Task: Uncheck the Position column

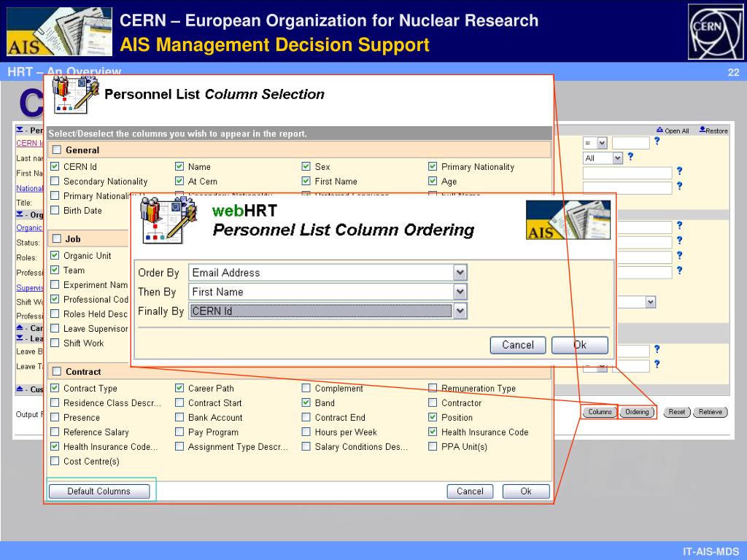Action: click(433, 417)
